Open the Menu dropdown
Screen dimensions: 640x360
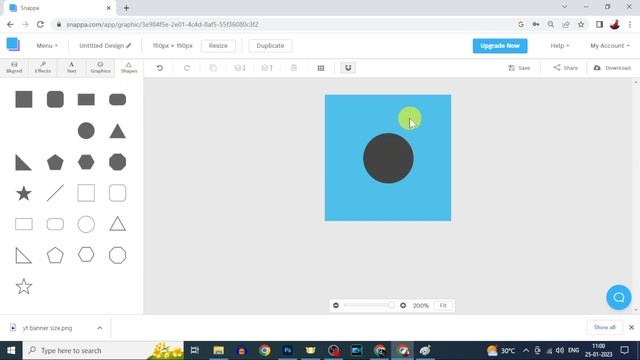(x=47, y=46)
